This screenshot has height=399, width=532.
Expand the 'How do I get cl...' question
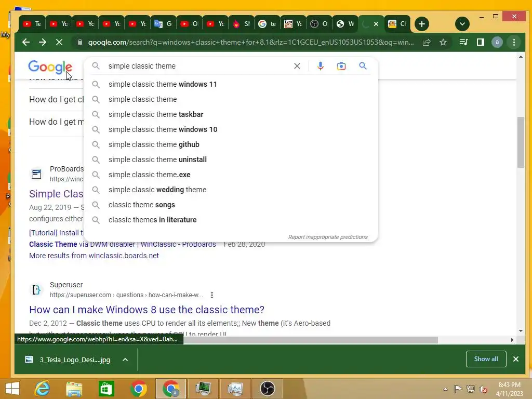pos(56,99)
